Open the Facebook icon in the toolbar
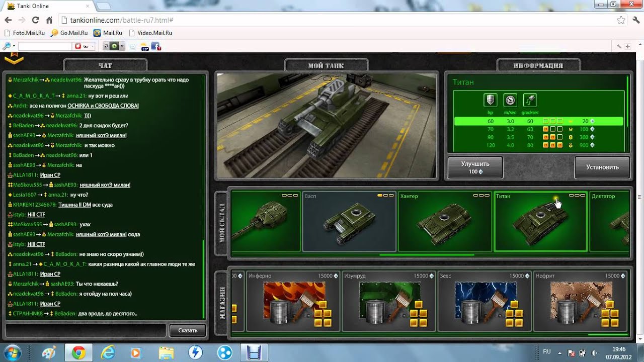Image resolution: width=644 pixels, height=362 pixels. [x=156, y=47]
